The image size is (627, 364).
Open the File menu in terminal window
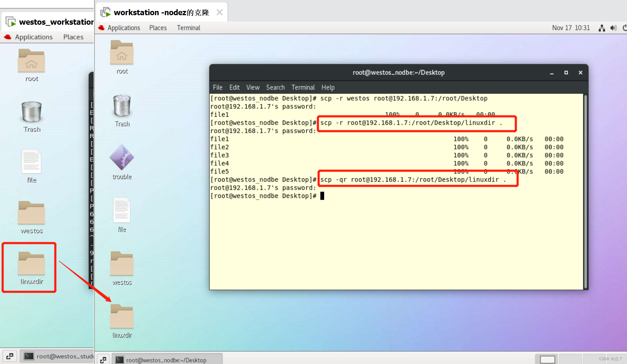[x=217, y=87]
